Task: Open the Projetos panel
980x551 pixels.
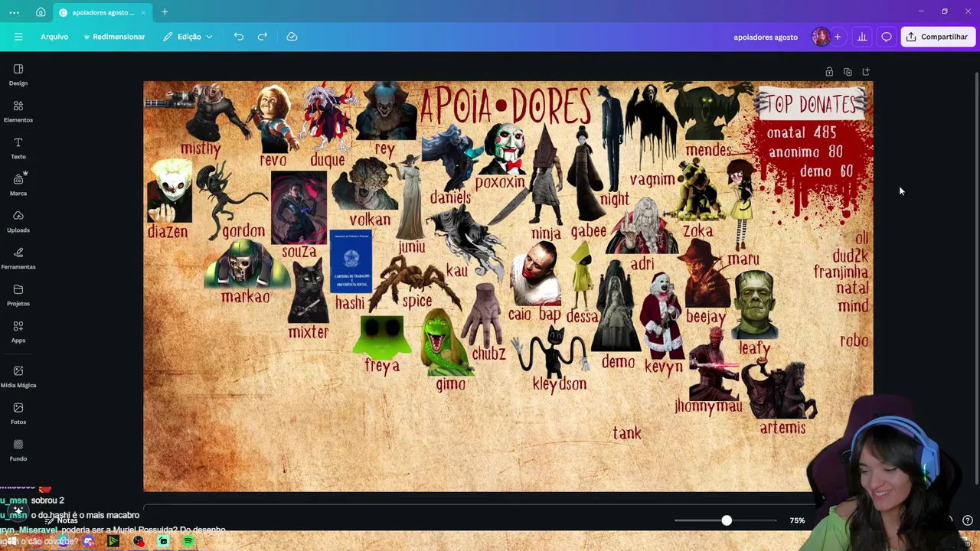Action: tap(18, 295)
